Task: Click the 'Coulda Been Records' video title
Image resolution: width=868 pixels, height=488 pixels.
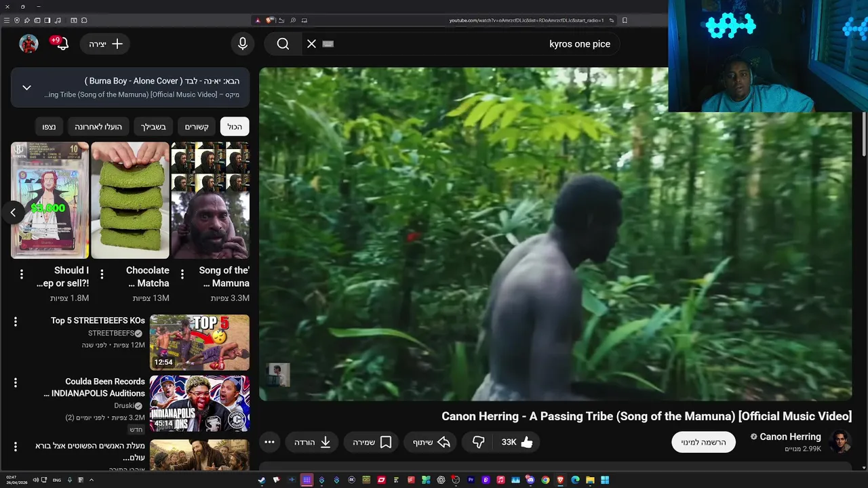Action: pyautogui.click(x=94, y=388)
